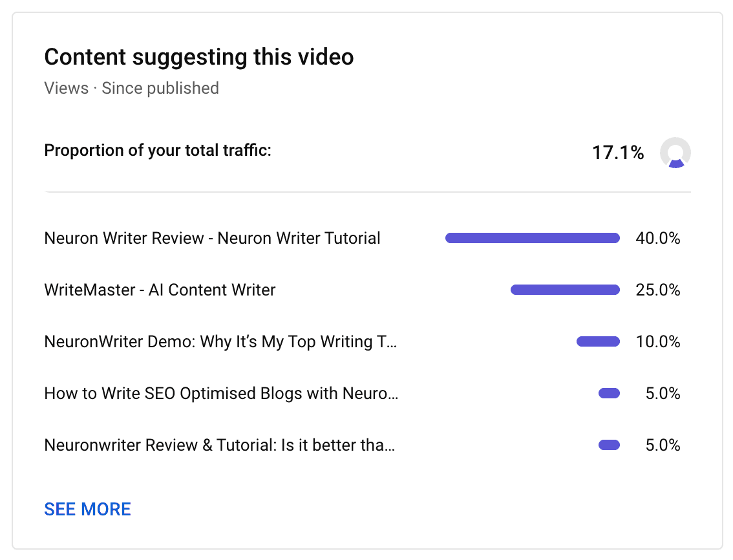
Task: Click the 25.0% percentage text
Action: coord(658,290)
